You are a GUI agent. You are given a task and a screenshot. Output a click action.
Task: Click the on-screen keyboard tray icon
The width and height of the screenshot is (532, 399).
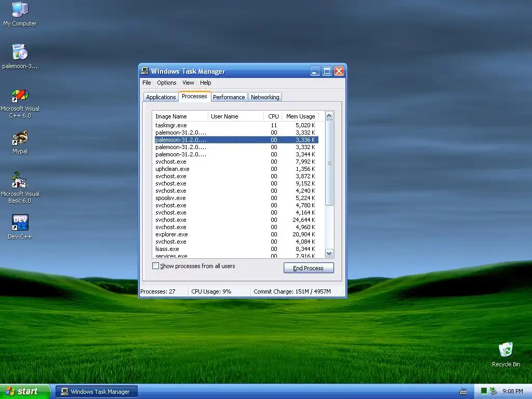[x=463, y=392]
